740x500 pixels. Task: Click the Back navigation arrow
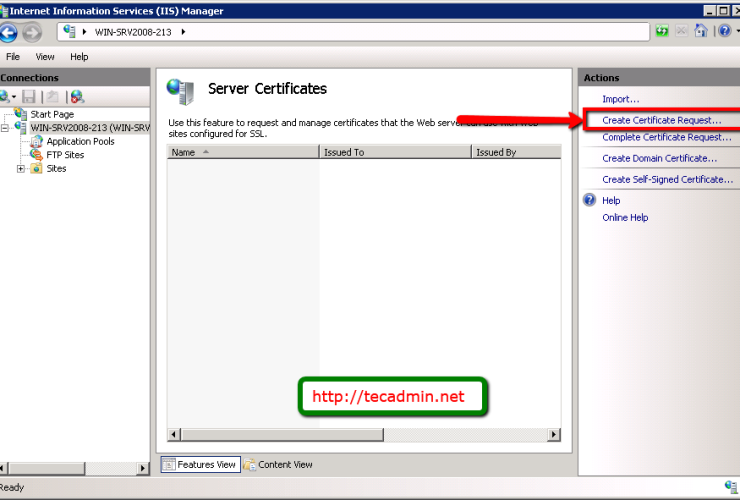point(8,33)
